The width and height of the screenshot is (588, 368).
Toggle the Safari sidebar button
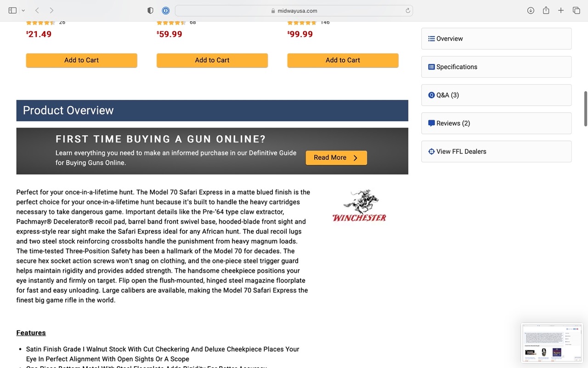click(x=12, y=10)
